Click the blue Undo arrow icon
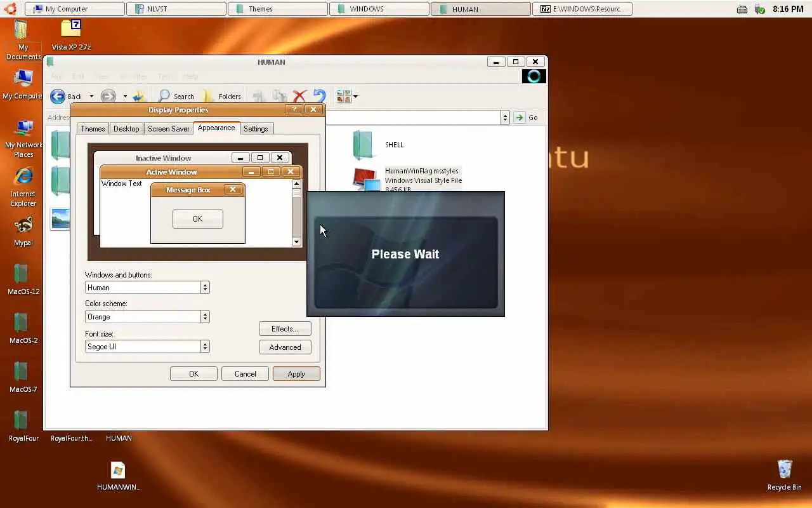812x508 pixels. 319,97
